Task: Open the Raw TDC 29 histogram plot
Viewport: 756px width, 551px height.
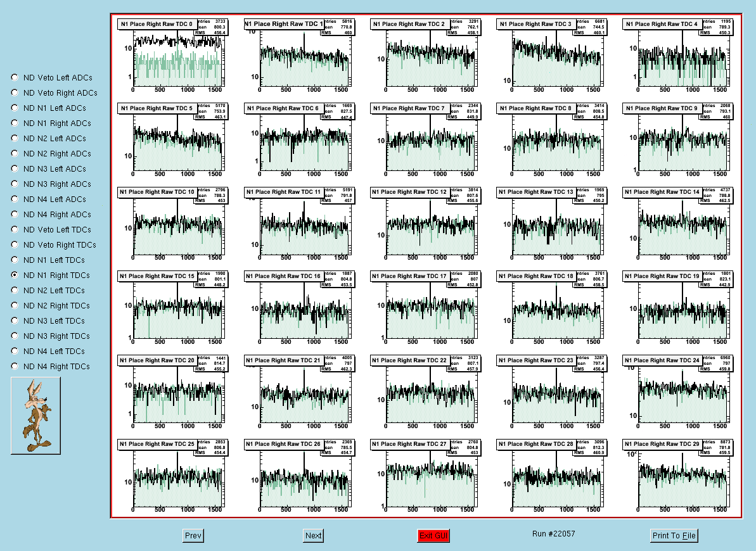Action: point(677,475)
